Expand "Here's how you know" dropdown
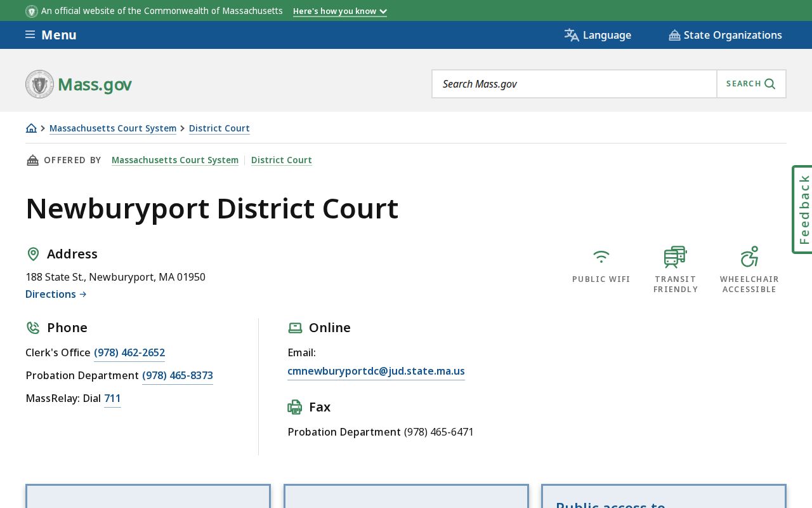 (340, 11)
